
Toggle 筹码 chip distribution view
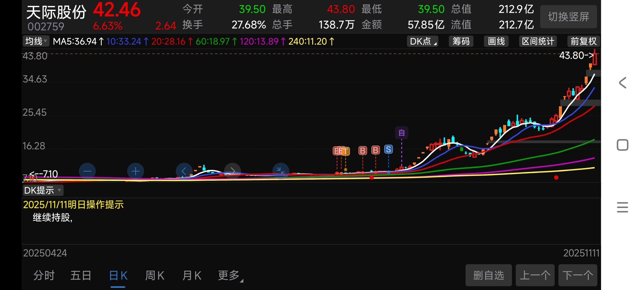point(461,41)
